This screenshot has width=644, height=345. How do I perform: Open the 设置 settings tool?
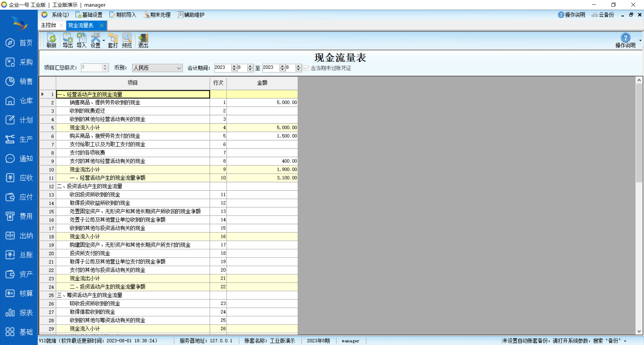(x=95, y=41)
